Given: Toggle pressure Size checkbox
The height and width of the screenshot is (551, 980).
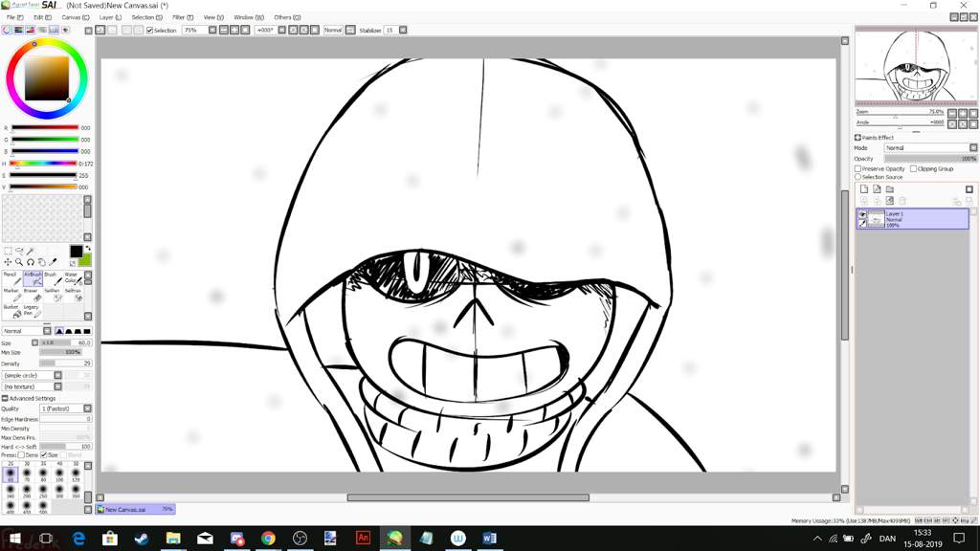Looking at the screenshot, I should (x=44, y=454).
